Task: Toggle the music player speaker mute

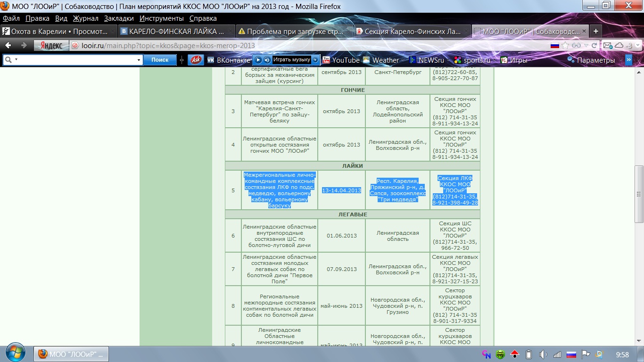Action: 267,60
